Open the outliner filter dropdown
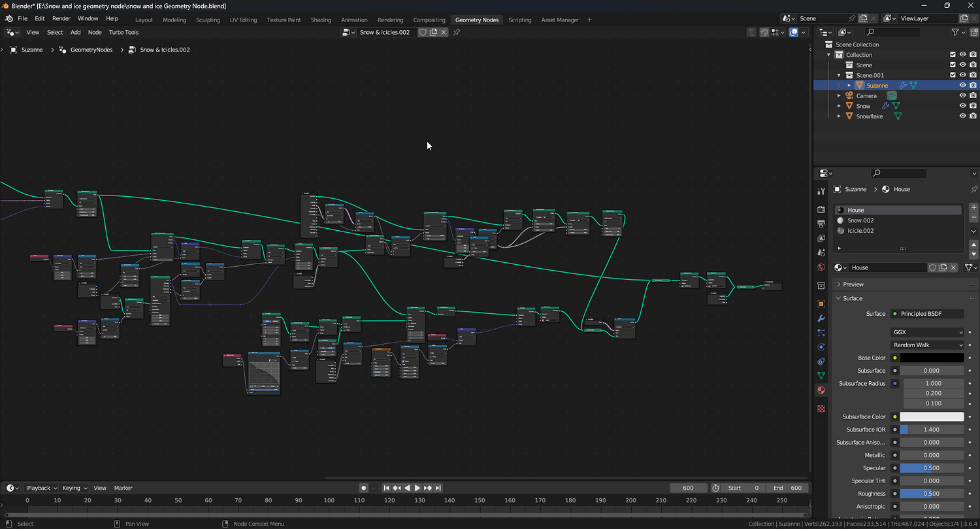Image resolution: width=980 pixels, height=529 pixels. pyautogui.click(x=958, y=32)
